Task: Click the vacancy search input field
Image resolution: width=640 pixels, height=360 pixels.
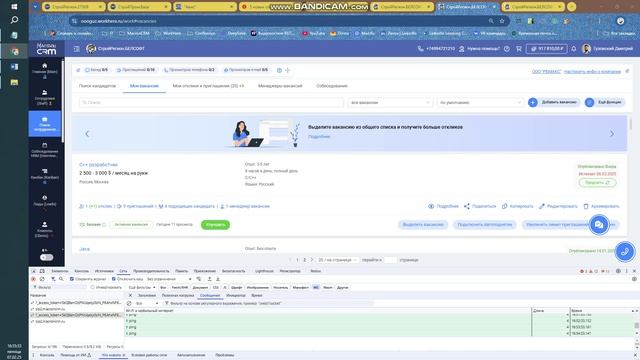Action: (x=211, y=102)
